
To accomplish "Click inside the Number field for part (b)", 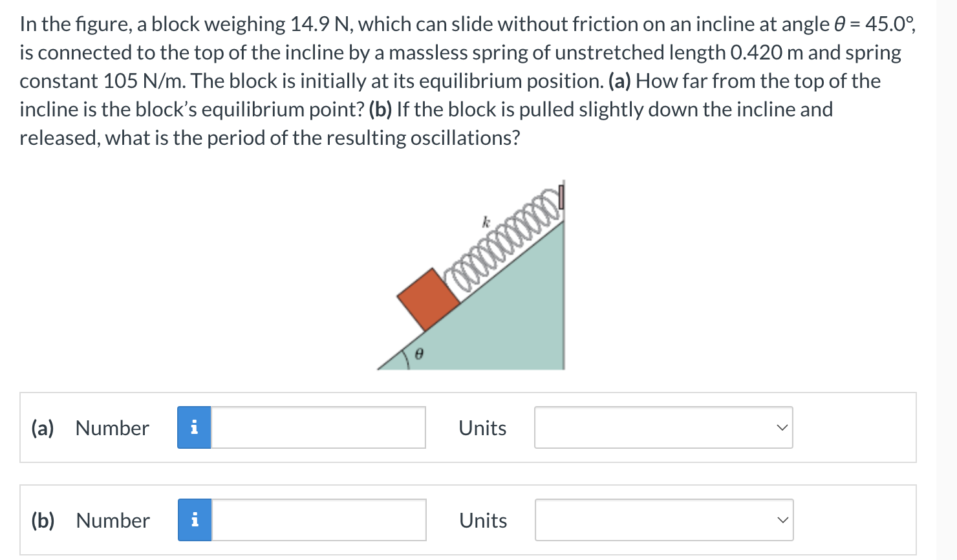I will pos(317,520).
